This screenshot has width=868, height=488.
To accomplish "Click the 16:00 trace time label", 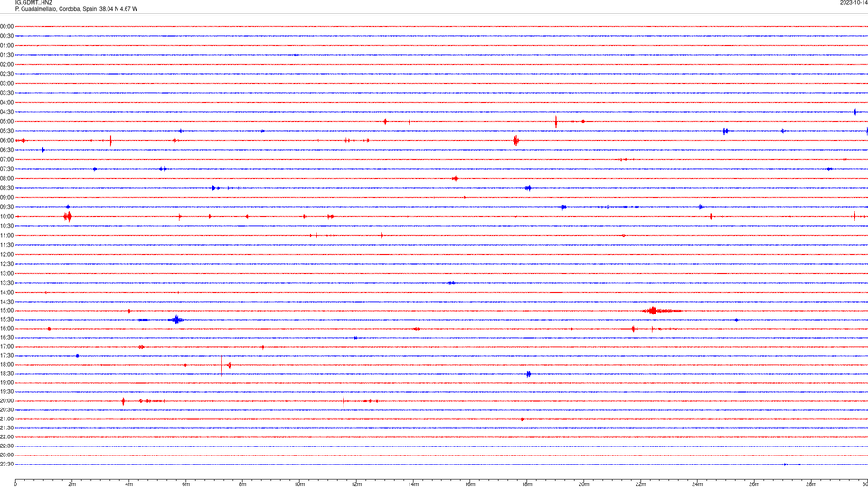I will (6, 329).
